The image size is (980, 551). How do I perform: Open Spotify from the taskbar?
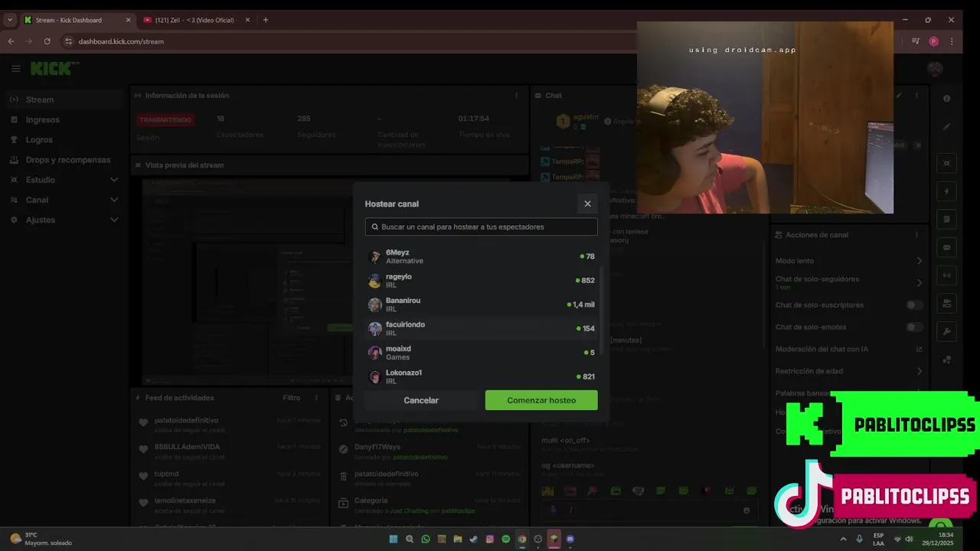pyautogui.click(x=506, y=539)
